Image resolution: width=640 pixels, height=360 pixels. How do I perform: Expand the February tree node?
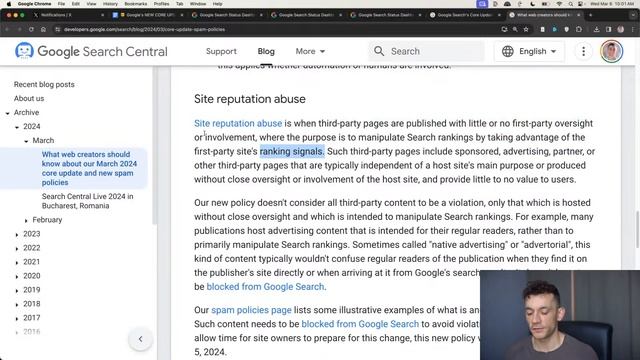tap(26, 220)
